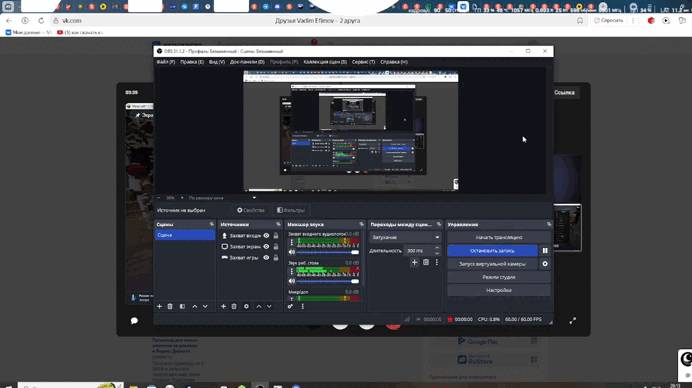Move source down in the Sources list
692x388 pixels.
pyautogui.click(x=269, y=306)
